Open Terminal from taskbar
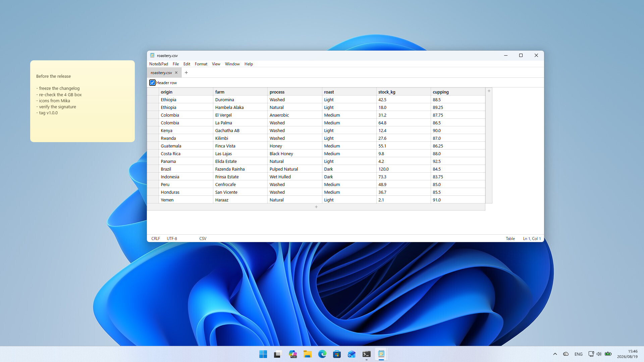Screen dimensions: 644x362 [x=367, y=354]
